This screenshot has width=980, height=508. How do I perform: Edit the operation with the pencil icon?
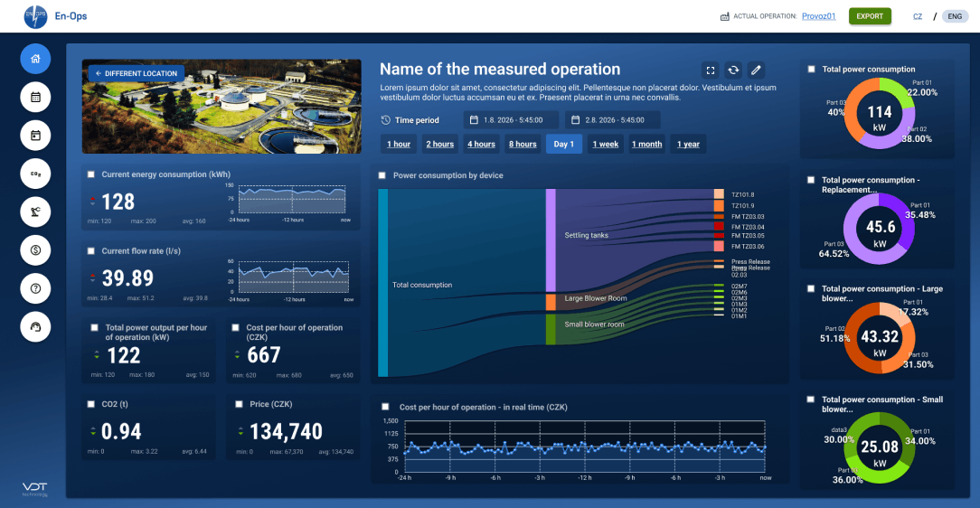click(756, 70)
